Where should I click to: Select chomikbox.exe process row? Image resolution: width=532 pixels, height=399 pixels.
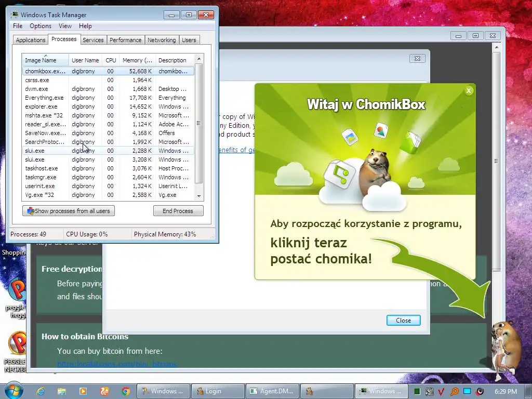point(108,71)
